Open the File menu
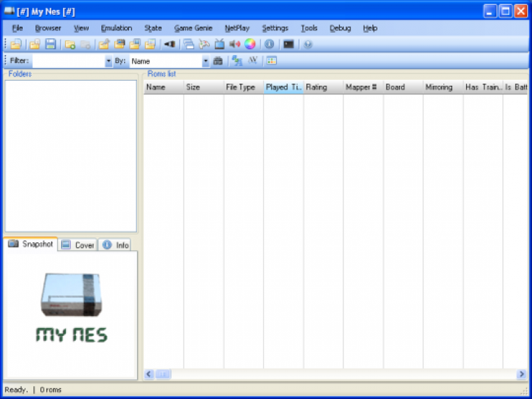532x399 pixels. click(17, 28)
